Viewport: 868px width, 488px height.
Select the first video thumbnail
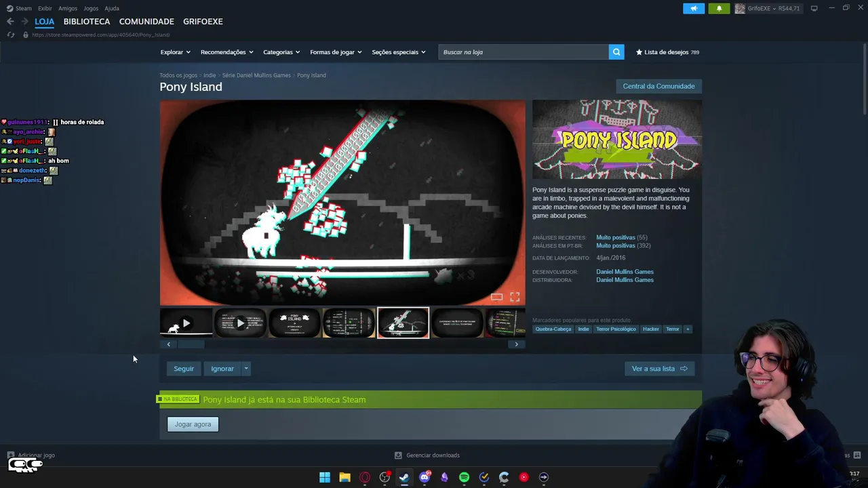pos(186,323)
